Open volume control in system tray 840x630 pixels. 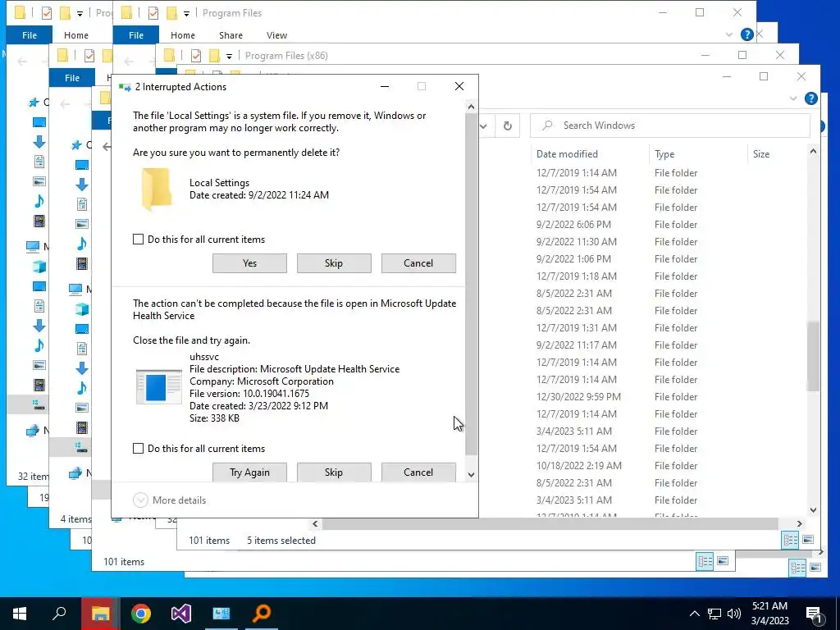[x=734, y=614]
